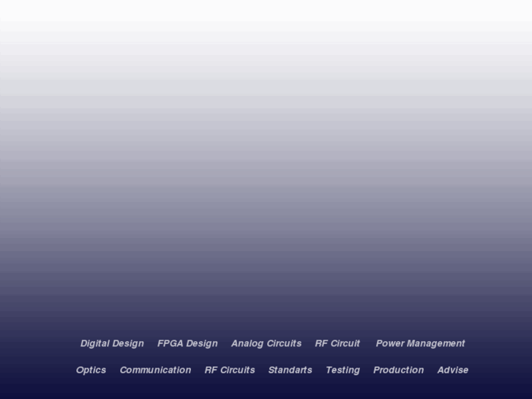The image size is (532, 399).
Task: Open the Digital Design link
Action: pos(112,343)
